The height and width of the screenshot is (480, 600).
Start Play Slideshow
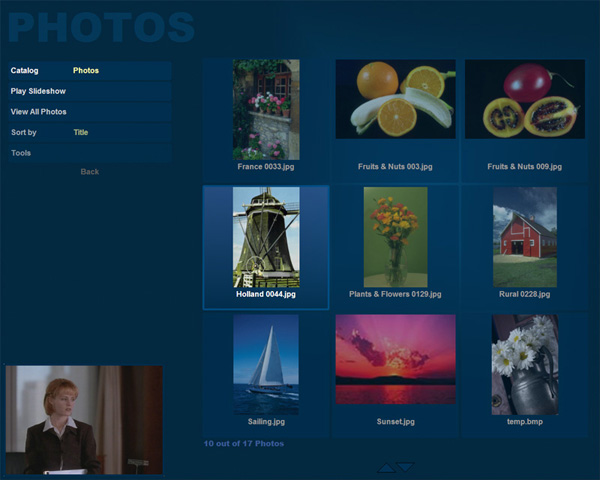(90, 91)
